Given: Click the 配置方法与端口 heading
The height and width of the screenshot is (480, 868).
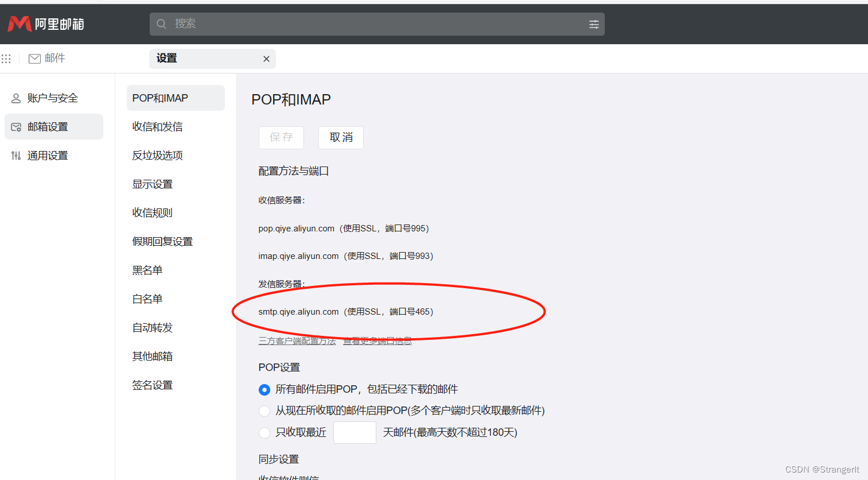Looking at the screenshot, I should [294, 171].
